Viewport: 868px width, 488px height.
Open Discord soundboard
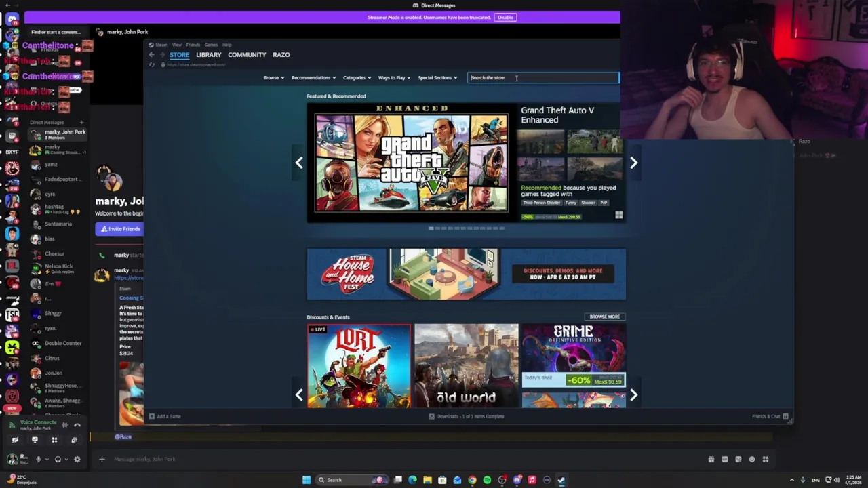tap(74, 439)
